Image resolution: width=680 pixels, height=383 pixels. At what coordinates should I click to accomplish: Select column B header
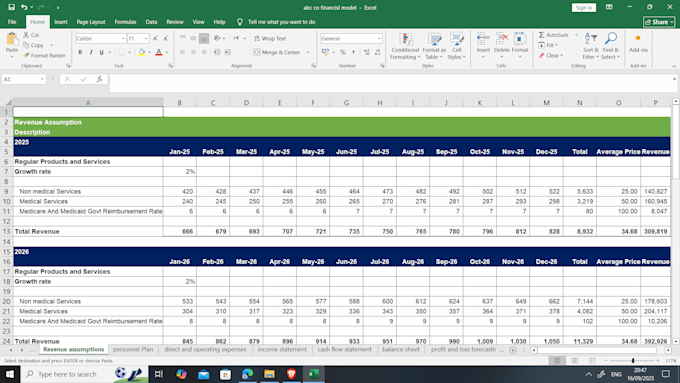[x=180, y=103]
